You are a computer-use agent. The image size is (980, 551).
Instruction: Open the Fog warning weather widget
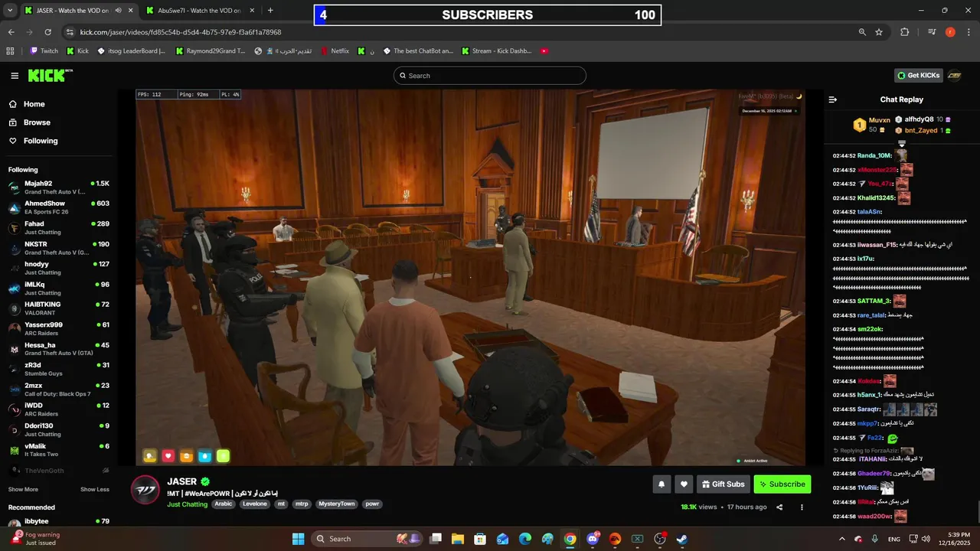click(34, 539)
